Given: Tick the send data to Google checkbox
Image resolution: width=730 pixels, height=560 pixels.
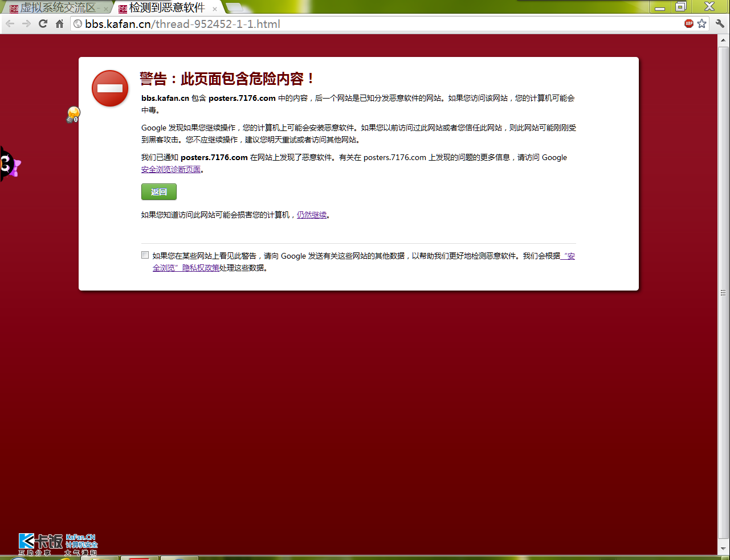Looking at the screenshot, I should (x=145, y=255).
